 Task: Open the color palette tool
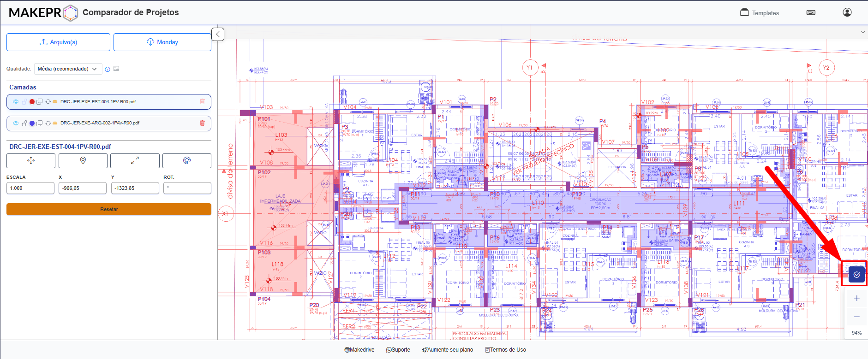(187, 160)
